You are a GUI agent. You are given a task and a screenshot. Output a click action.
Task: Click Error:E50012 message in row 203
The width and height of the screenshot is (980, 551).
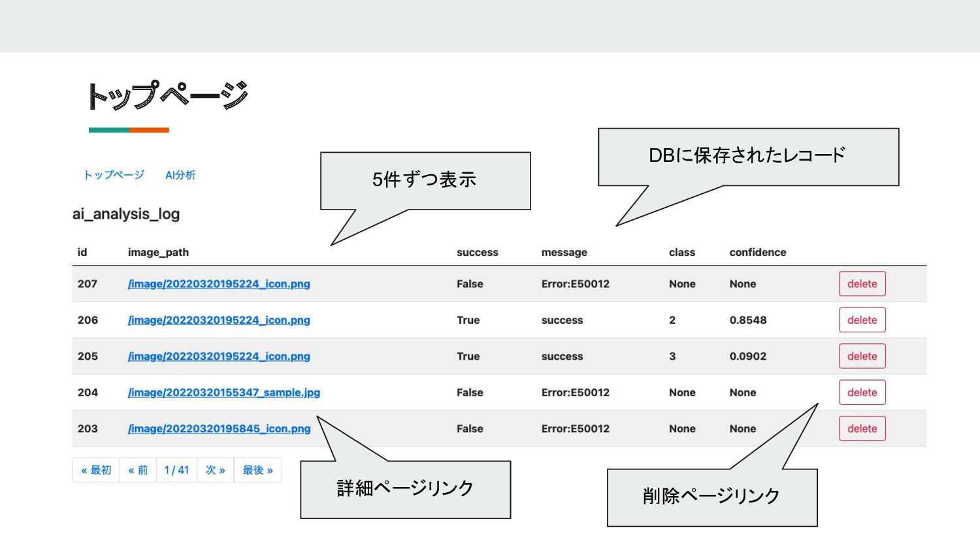pyautogui.click(x=576, y=429)
